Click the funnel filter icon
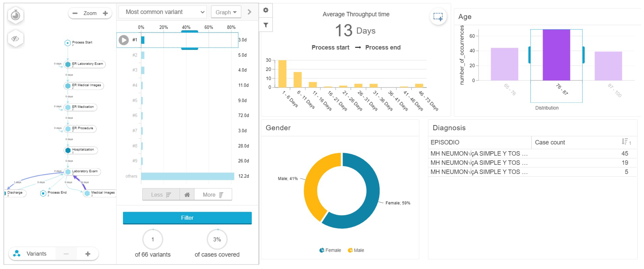The width and height of the screenshot is (644, 269). [x=266, y=25]
